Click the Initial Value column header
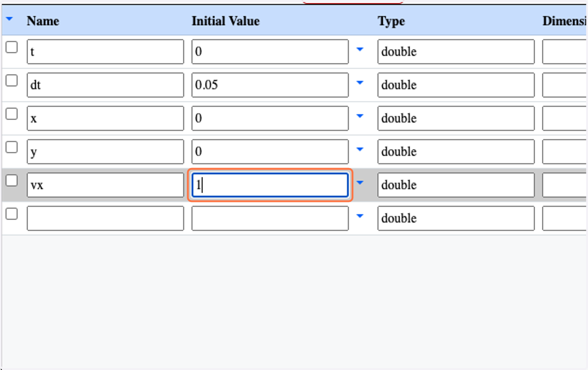The width and height of the screenshot is (588, 370). click(225, 21)
